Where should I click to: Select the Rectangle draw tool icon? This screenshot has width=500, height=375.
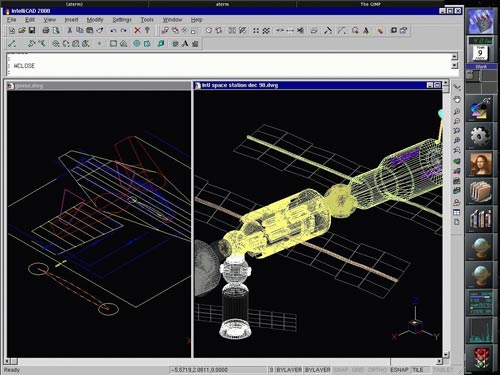click(x=113, y=44)
